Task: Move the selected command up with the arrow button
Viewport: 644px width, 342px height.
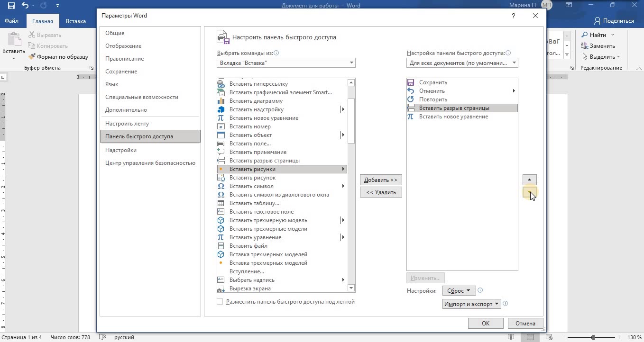Action: coord(529,180)
